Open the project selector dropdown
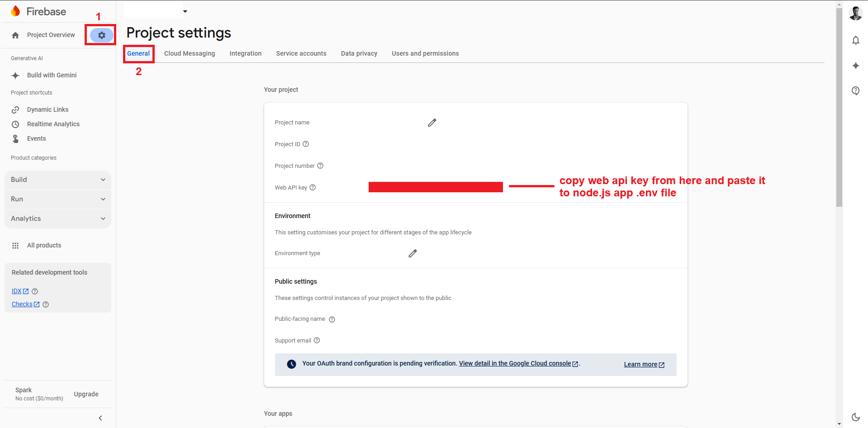 [x=185, y=11]
